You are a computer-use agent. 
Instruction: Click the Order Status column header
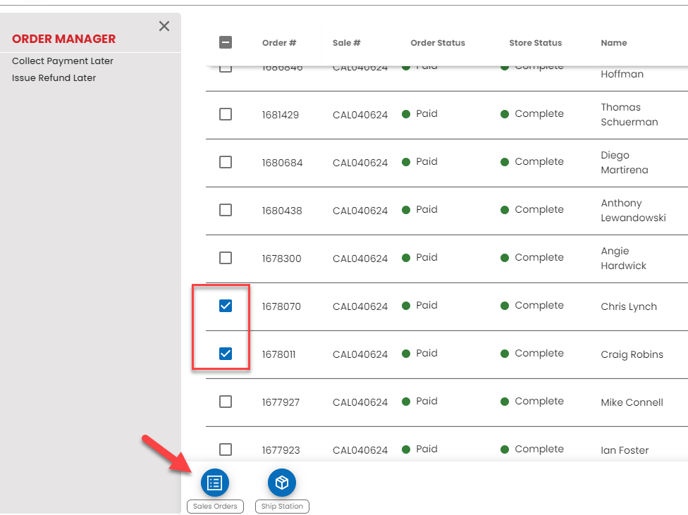(x=437, y=43)
